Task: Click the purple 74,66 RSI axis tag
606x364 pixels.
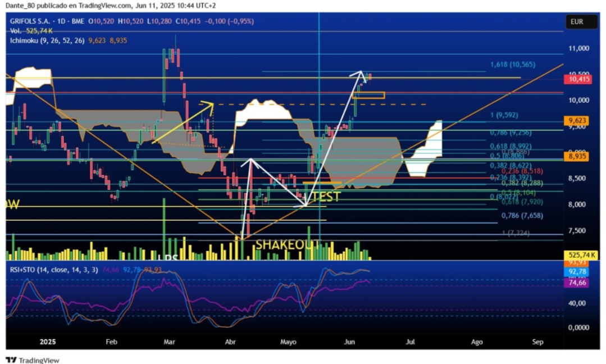Action: point(577,283)
